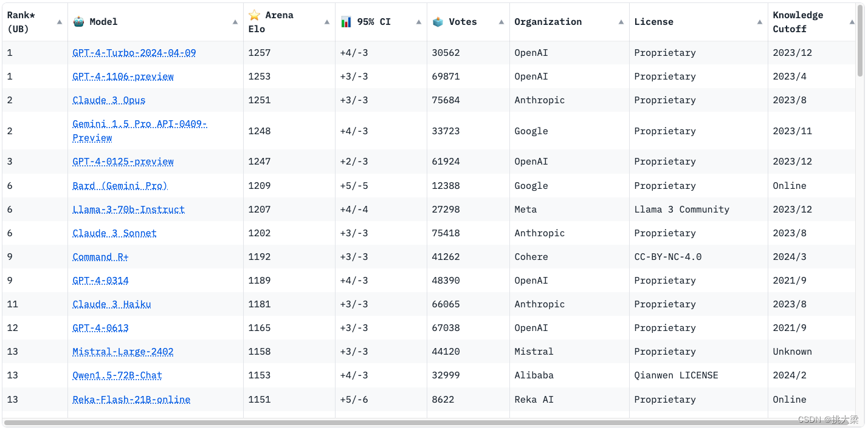This screenshot has width=868, height=430.
Task: Sort by Model column arrow
Action: (x=235, y=22)
